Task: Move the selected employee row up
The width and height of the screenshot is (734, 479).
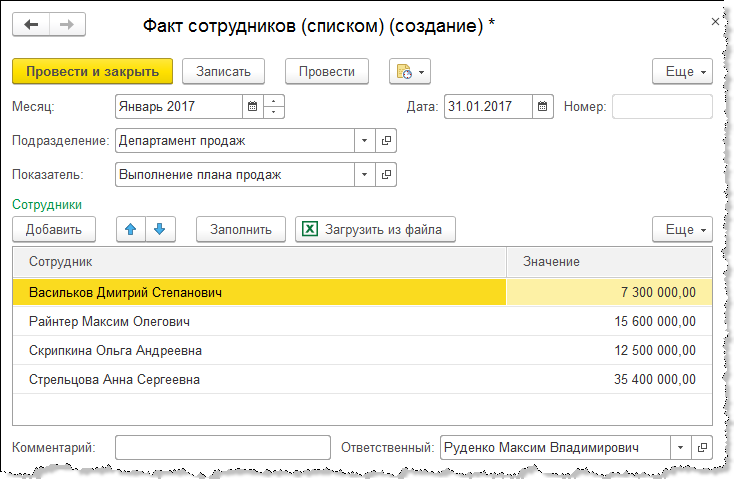Action: click(130, 230)
